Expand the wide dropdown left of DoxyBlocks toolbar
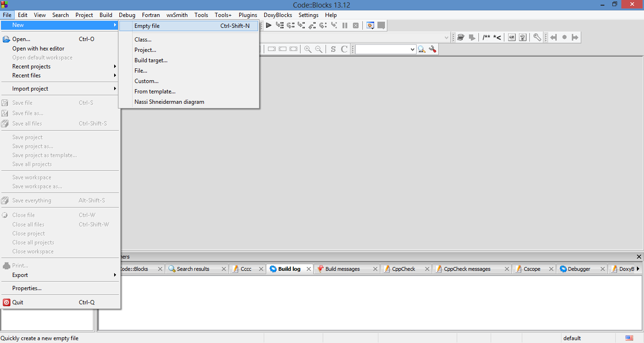 point(446,37)
